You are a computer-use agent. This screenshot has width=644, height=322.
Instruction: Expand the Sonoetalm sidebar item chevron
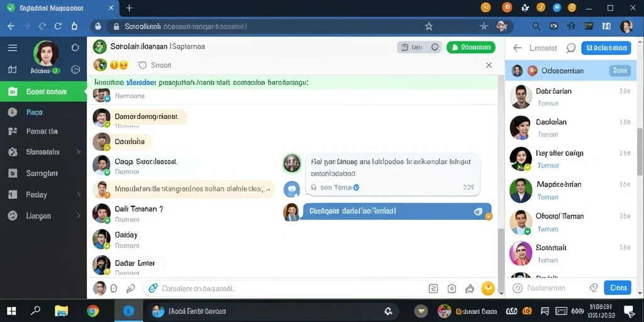79,152
